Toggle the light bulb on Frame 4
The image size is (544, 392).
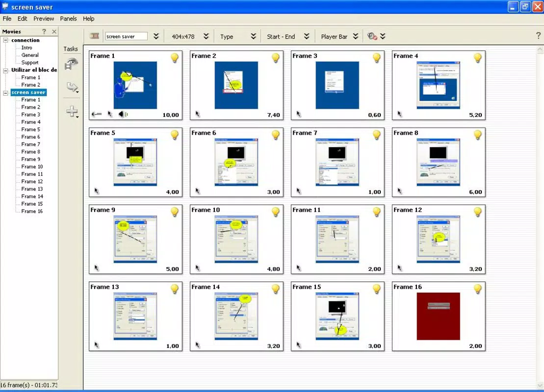[x=477, y=58]
